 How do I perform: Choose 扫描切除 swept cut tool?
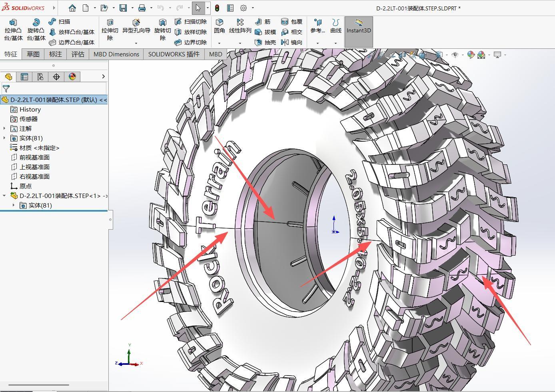click(x=190, y=22)
